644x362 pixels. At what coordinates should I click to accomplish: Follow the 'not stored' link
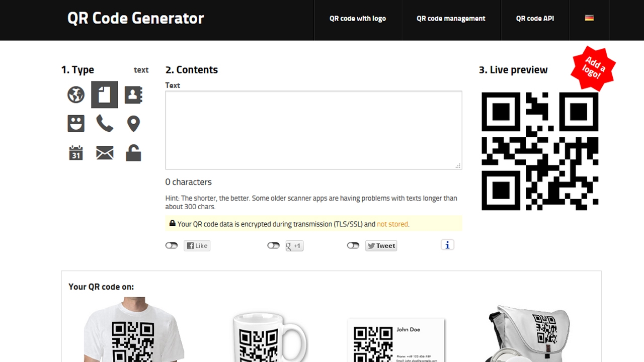(x=392, y=224)
